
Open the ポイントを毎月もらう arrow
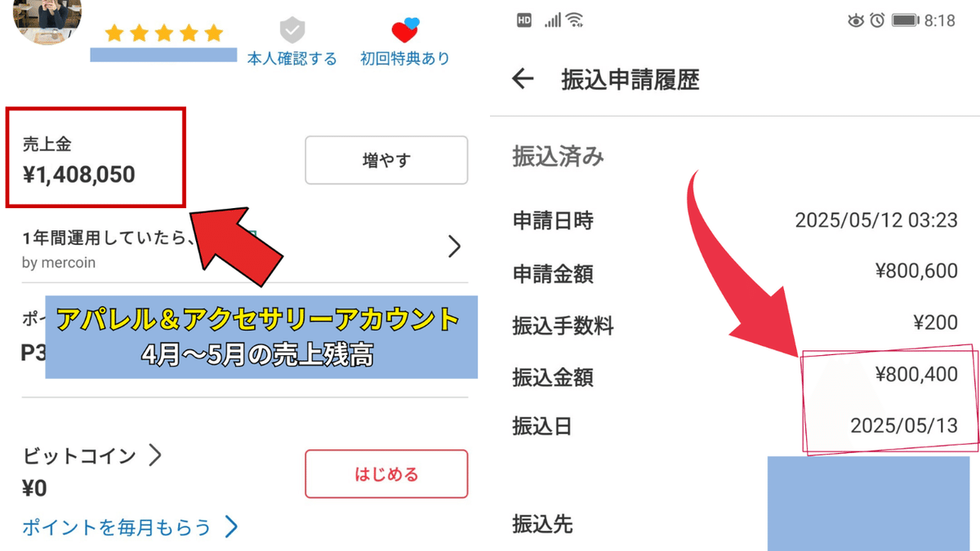pyautogui.click(x=231, y=527)
